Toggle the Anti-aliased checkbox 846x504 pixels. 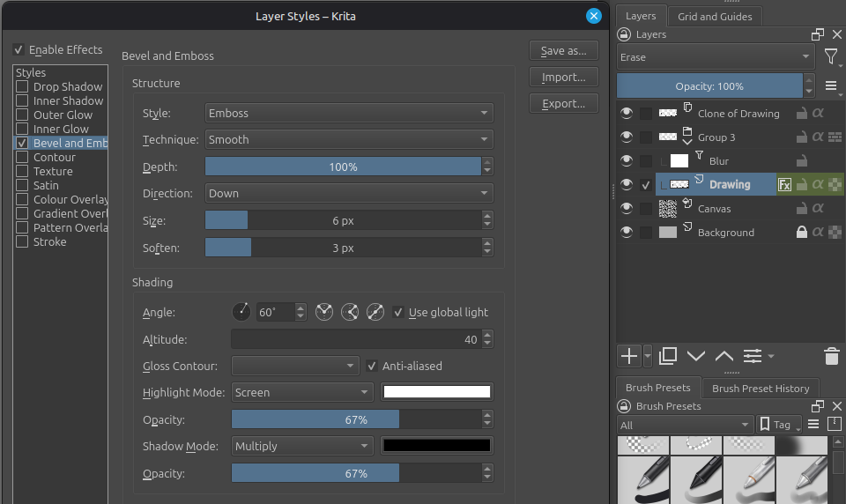pyautogui.click(x=373, y=366)
